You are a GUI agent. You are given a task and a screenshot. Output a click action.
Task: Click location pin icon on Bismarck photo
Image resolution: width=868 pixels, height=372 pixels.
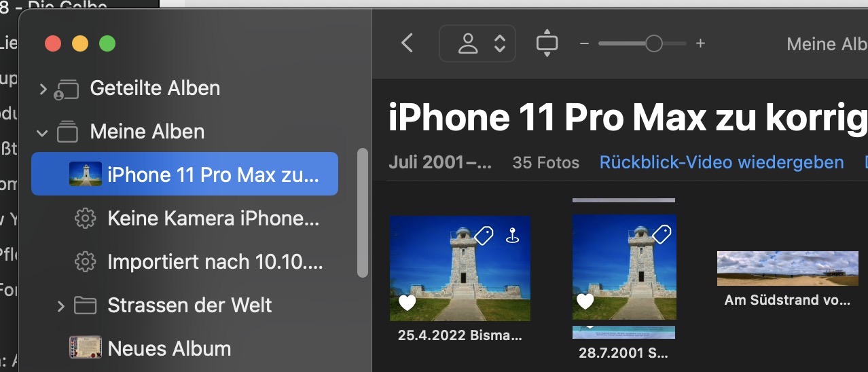pyautogui.click(x=513, y=236)
